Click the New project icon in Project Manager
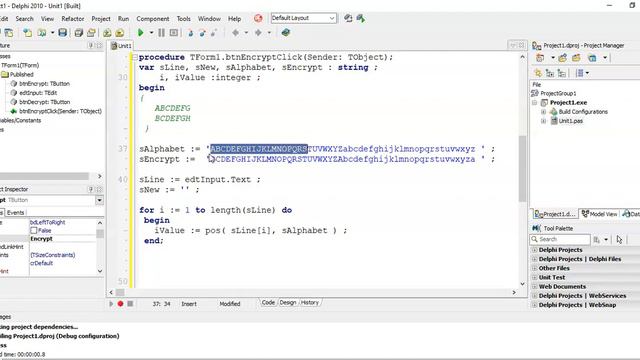Image resolution: width=640 pixels, height=360 pixels. [x=562, y=58]
